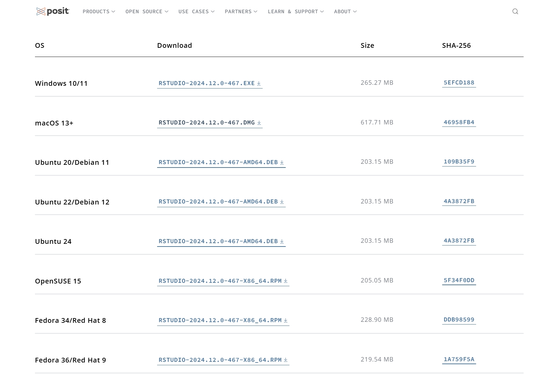Select the Fedora 34/Red Hat 8 label
This screenshot has width=545, height=392.
70,320
